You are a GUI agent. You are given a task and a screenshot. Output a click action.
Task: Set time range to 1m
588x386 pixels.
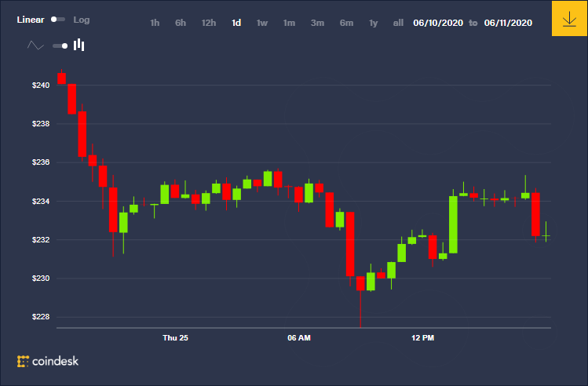coord(289,23)
